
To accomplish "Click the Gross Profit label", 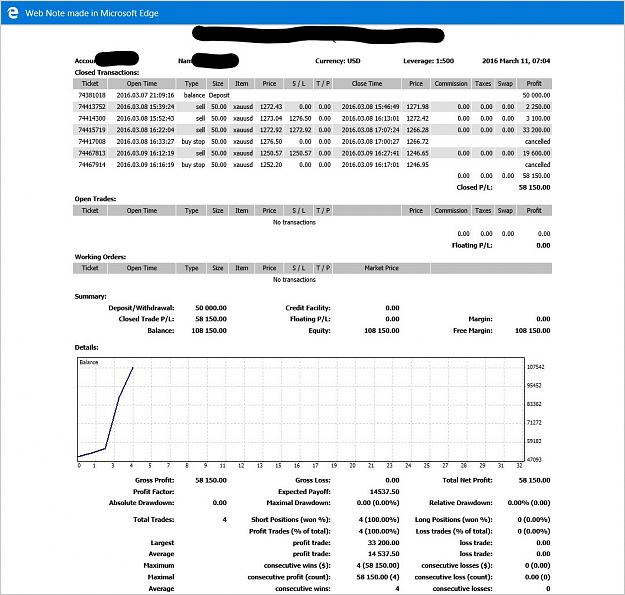I will [x=154, y=480].
